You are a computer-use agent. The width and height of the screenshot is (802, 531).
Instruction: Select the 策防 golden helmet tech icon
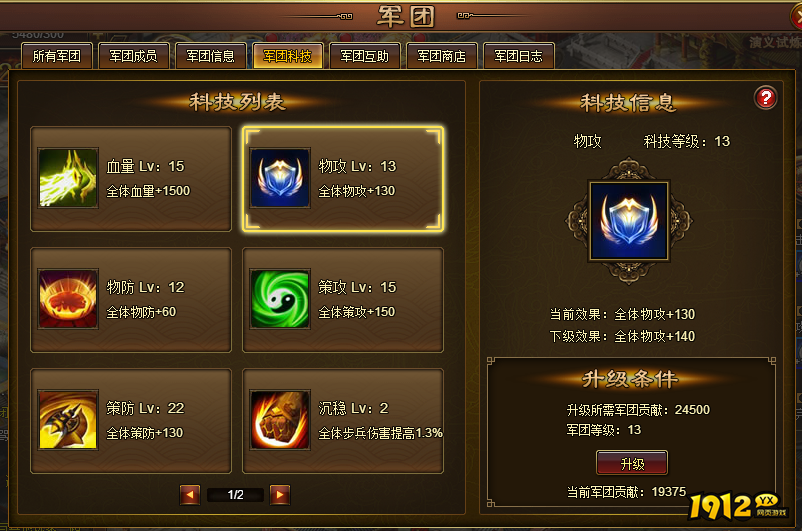tap(68, 420)
